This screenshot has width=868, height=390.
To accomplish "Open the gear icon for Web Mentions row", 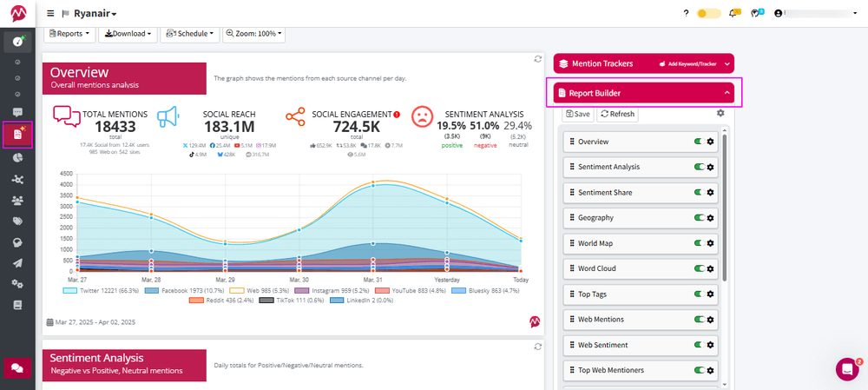I will [x=711, y=320].
